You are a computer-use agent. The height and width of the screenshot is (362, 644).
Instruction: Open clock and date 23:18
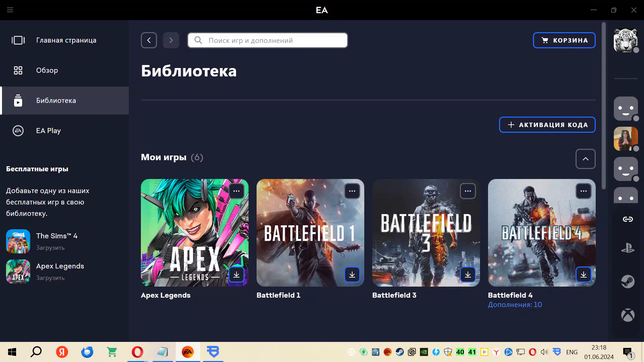[x=599, y=352]
